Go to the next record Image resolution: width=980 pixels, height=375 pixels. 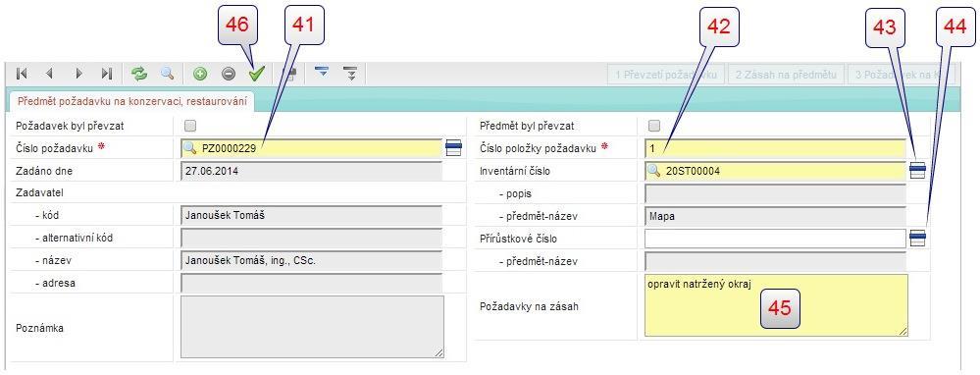tap(78, 74)
